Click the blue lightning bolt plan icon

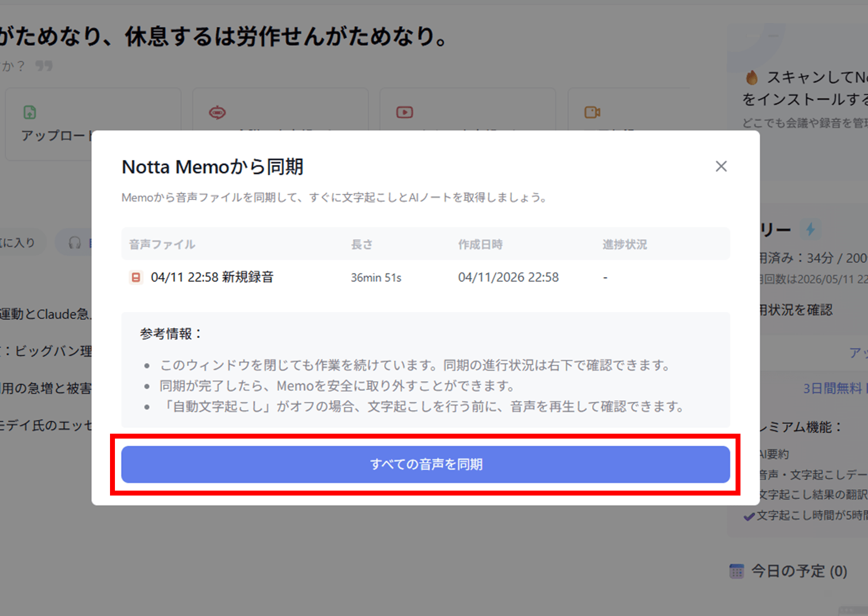810,229
